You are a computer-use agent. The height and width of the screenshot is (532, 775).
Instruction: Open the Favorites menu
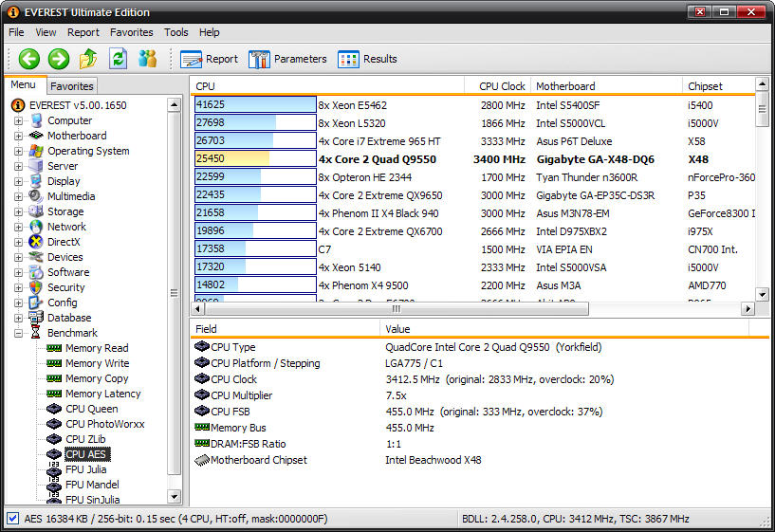point(132,32)
